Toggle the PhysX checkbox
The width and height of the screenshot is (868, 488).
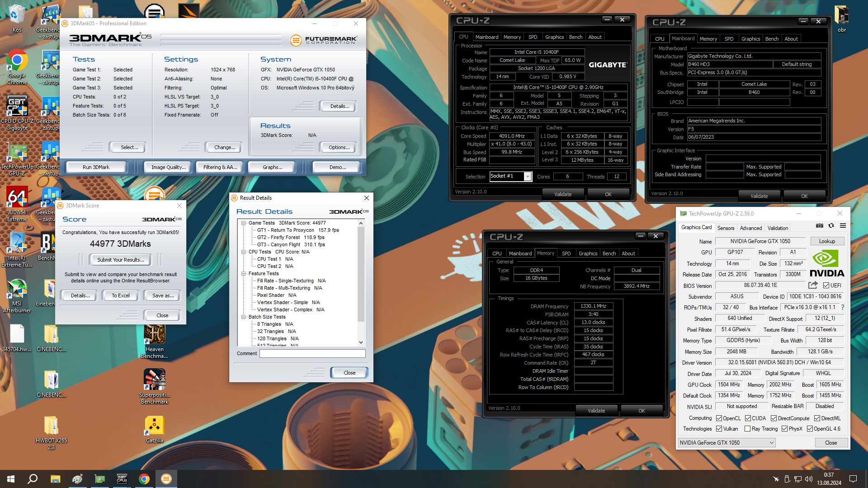click(x=784, y=429)
